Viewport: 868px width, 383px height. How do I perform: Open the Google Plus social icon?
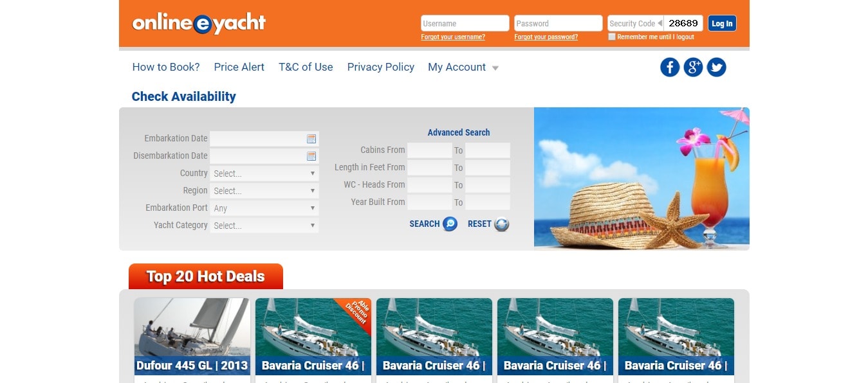pos(693,67)
